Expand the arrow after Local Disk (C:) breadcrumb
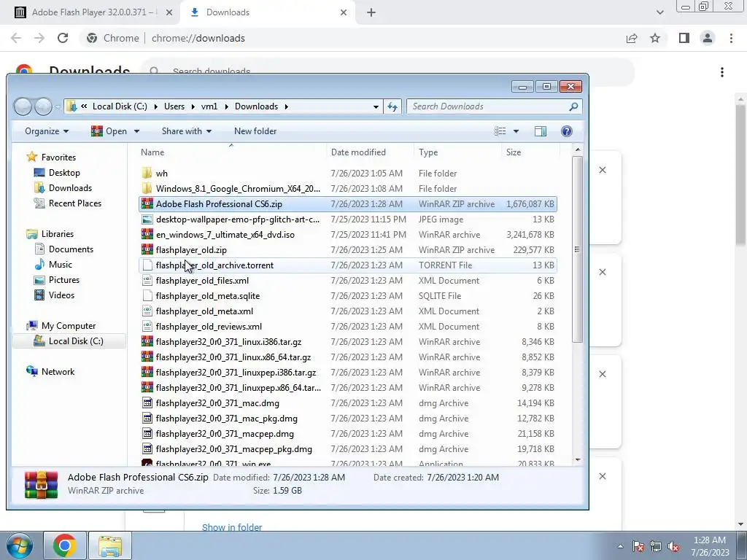The width and height of the screenshot is (747, 560). click(x=156, y=106)
